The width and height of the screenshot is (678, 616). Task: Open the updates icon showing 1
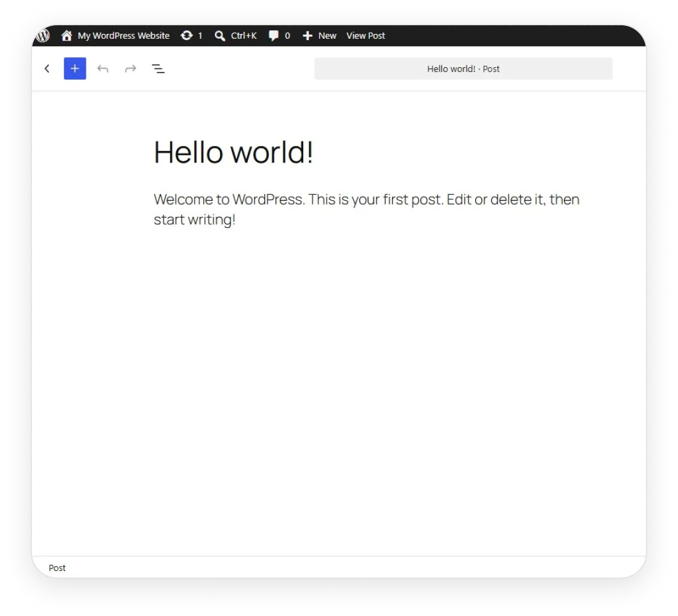click(187, 36)
